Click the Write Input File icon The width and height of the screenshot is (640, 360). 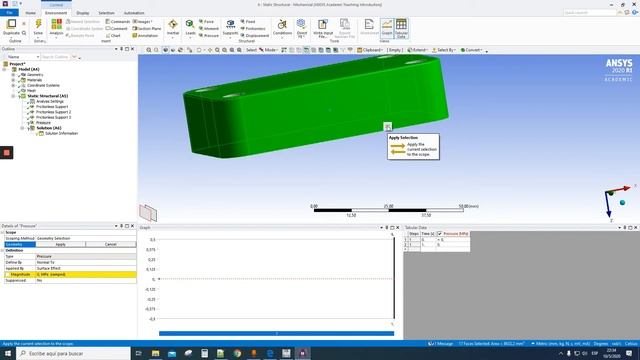click(322, 25)
